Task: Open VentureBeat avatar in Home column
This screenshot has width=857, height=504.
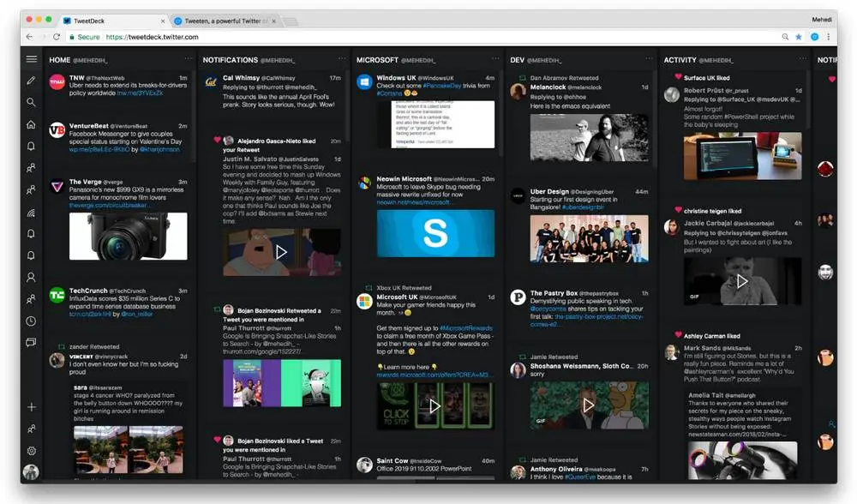Action: [57, 130]
